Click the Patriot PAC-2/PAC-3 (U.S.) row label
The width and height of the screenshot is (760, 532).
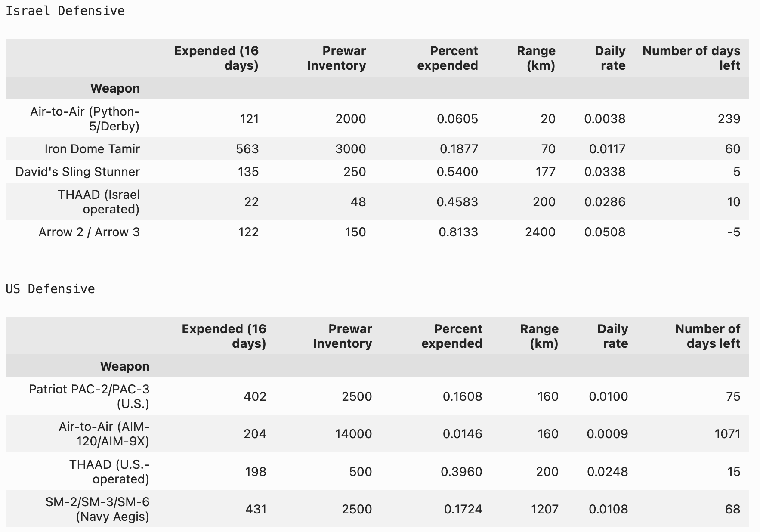pos(89,396)
